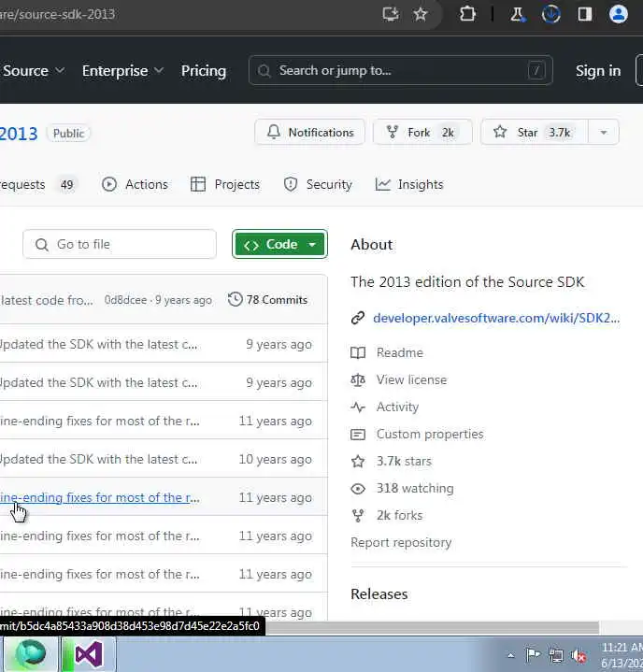The image size is (643, 672).
Task: Click the network tray icon
Action: pos(556,655)
